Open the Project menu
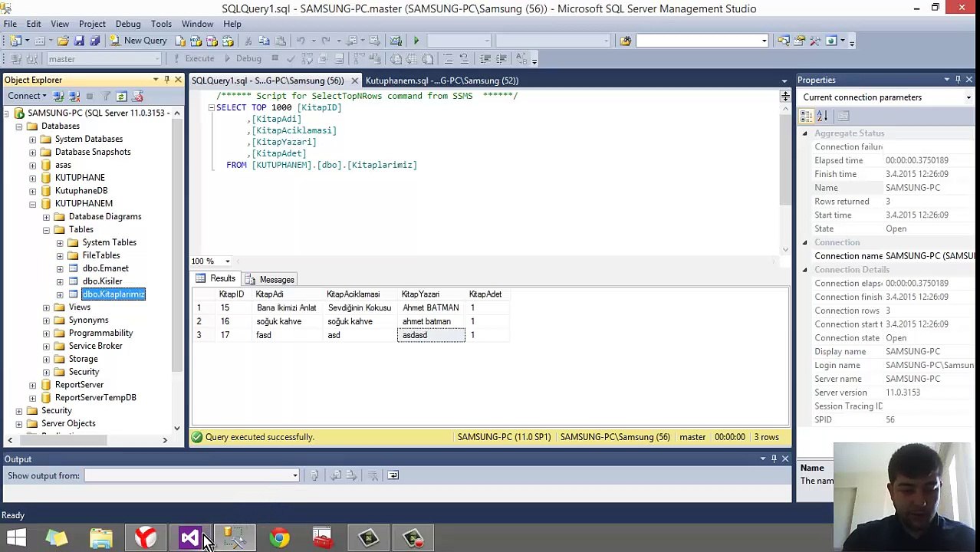The image size is (980, 552). coord(92,24)
